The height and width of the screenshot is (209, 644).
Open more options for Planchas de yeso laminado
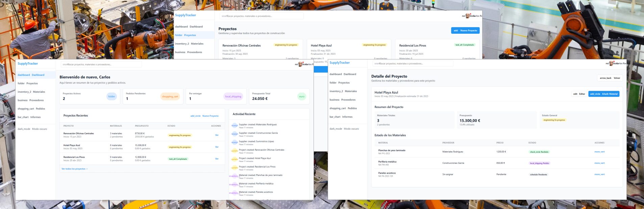(599, 152)
